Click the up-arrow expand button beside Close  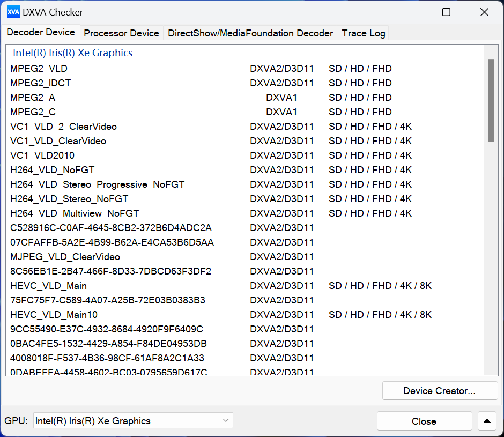(x=487, y=421)
